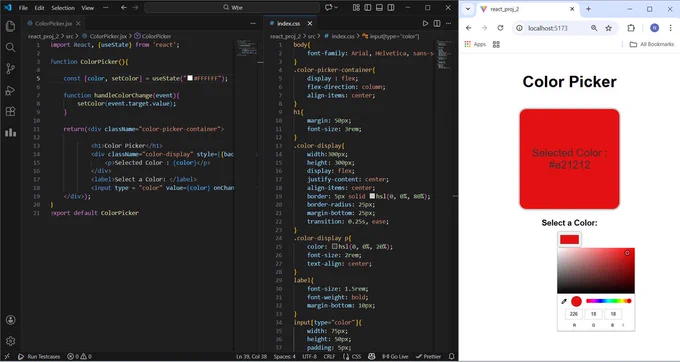680x362 pixels.
Task: Open the View menu
Action: (88, 8)
